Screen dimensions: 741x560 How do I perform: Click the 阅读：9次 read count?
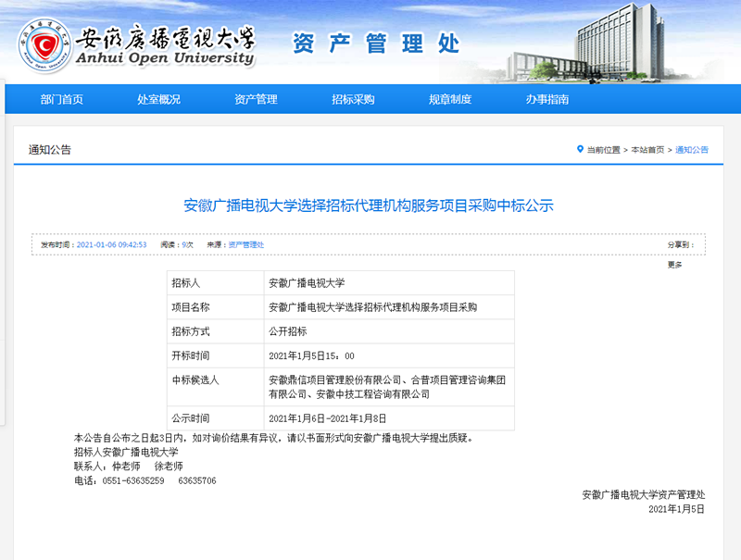coord(177,244)
